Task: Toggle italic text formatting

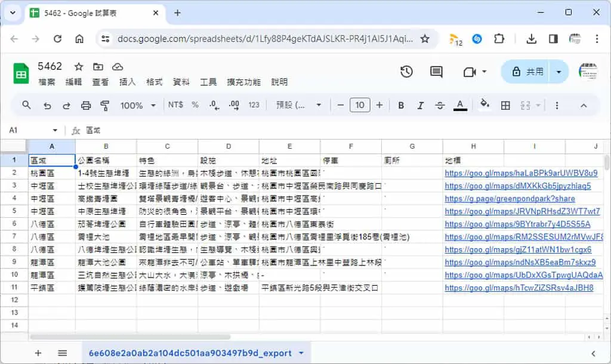Action: tap(421, 105)
